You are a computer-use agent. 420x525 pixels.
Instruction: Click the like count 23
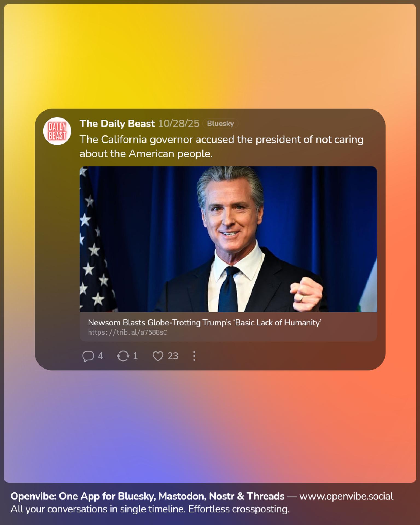coord(173,356)
